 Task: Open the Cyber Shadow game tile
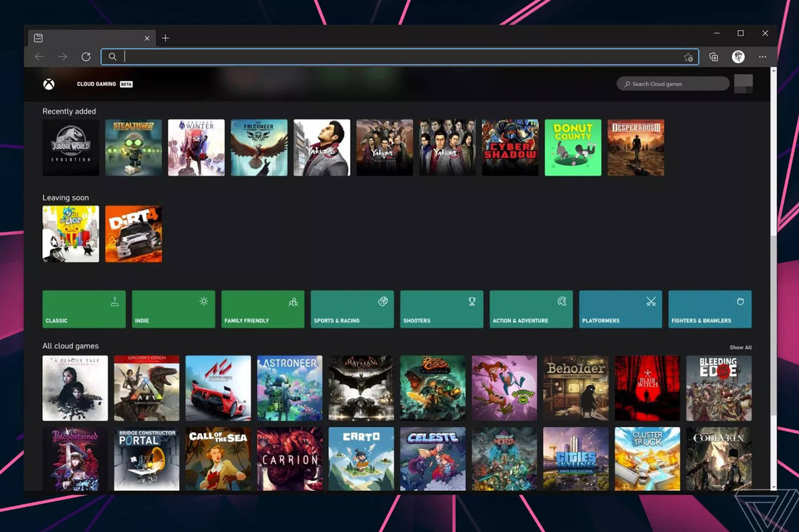510,147
